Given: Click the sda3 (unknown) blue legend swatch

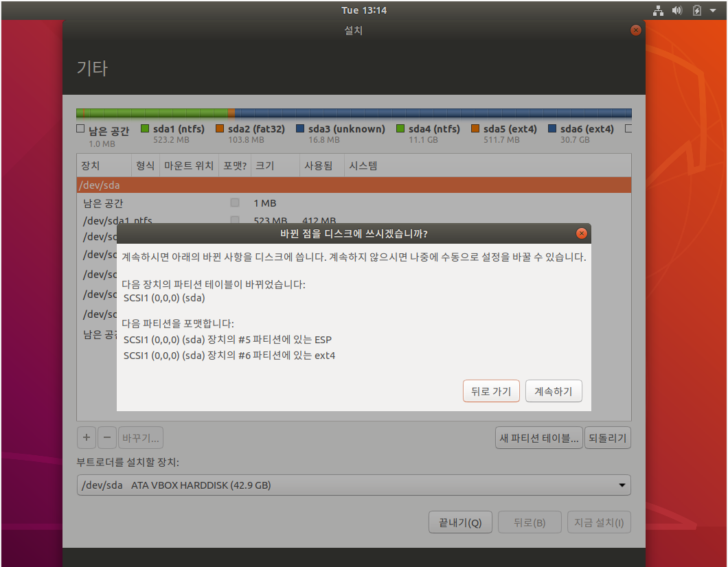Looking at the screenshot, I should coord(300,128).
